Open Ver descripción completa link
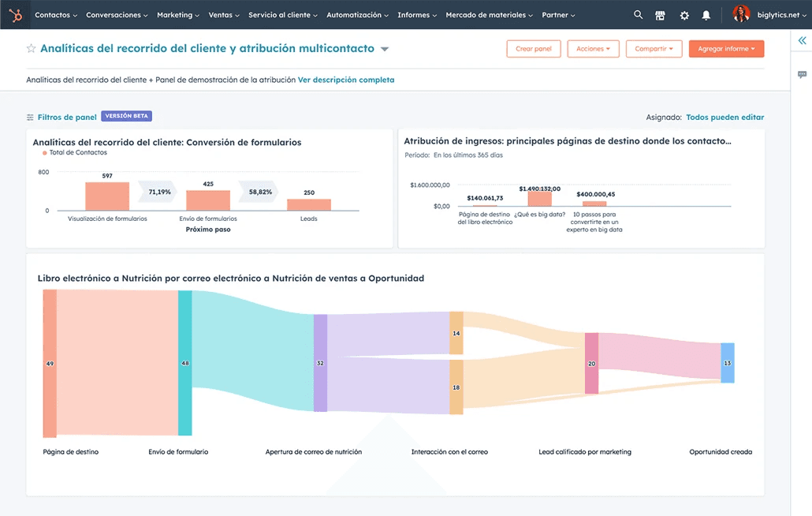 click(x=346, y=80)
